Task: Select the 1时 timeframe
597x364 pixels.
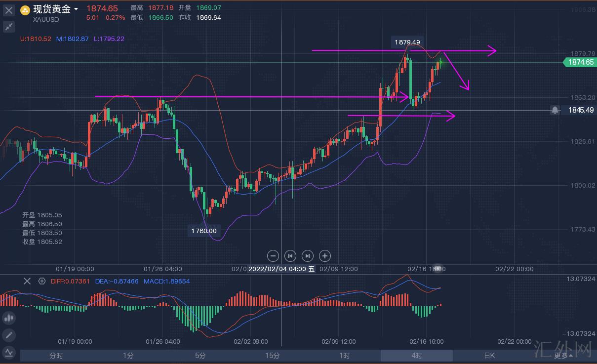Action: tap(344, 356)
